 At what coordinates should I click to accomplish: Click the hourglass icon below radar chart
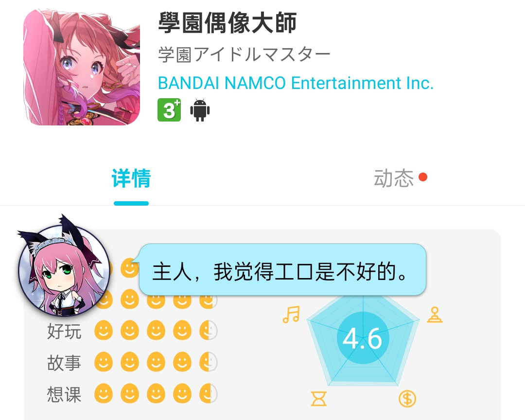318,399
